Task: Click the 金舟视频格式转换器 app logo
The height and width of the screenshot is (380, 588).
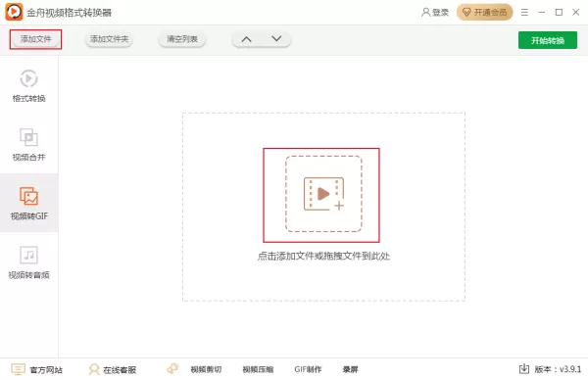Action: click(14, 12)
